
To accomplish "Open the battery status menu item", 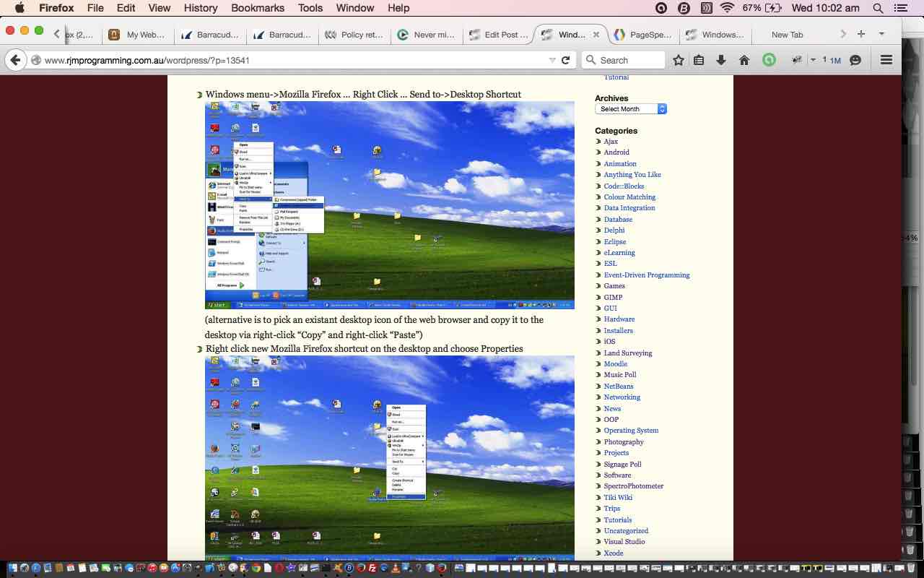I will pos(762,8).
